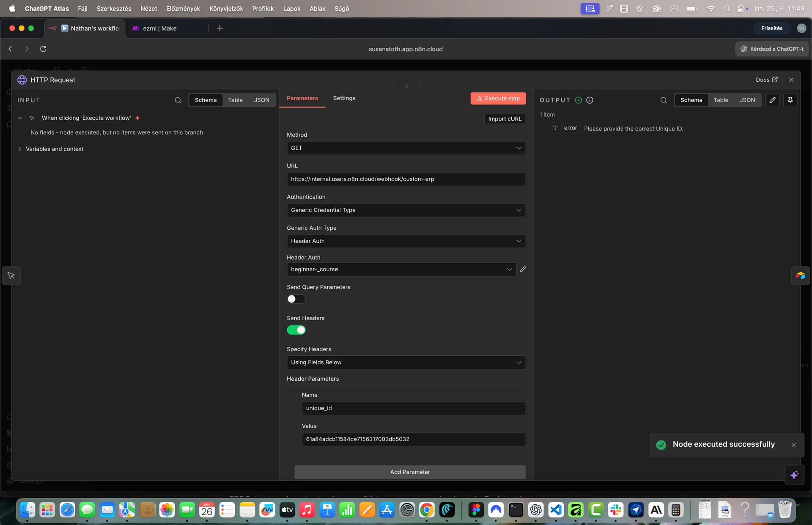Click the Add Parameter button
The width and height of the screenshot is (812, 525).
(409, 472)
